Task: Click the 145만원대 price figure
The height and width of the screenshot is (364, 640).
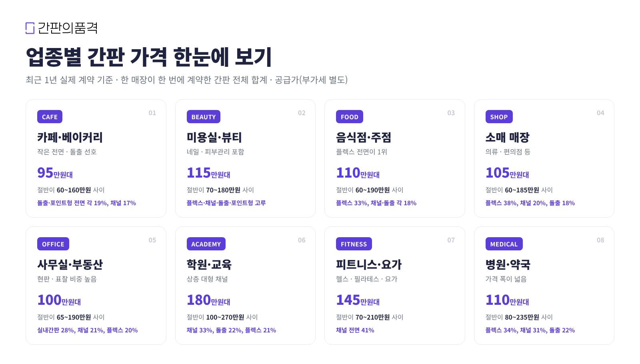Action: [358, 300]
